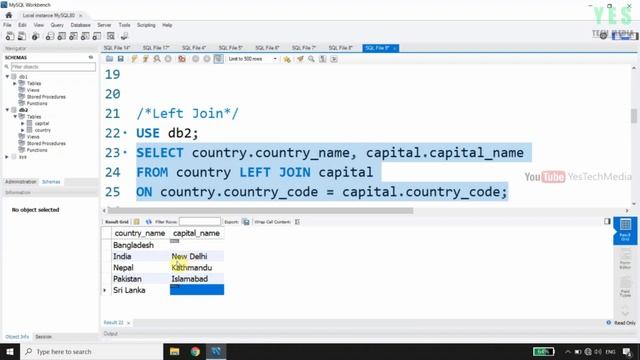The width and height of the screenshot is (640, 360).
Task: Open the Database menu
Action: (x=80, y=25)
